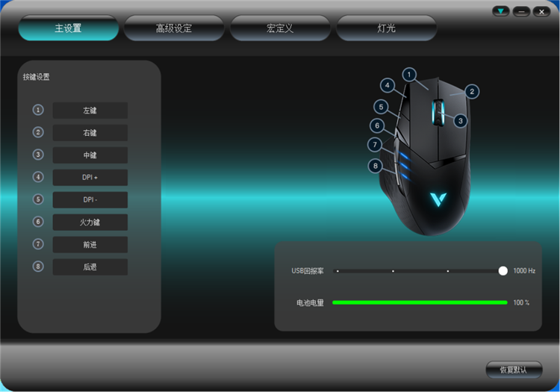Open button 6 assignment 火力键
This screenshot has width=560, height=392.
[90, 222]
